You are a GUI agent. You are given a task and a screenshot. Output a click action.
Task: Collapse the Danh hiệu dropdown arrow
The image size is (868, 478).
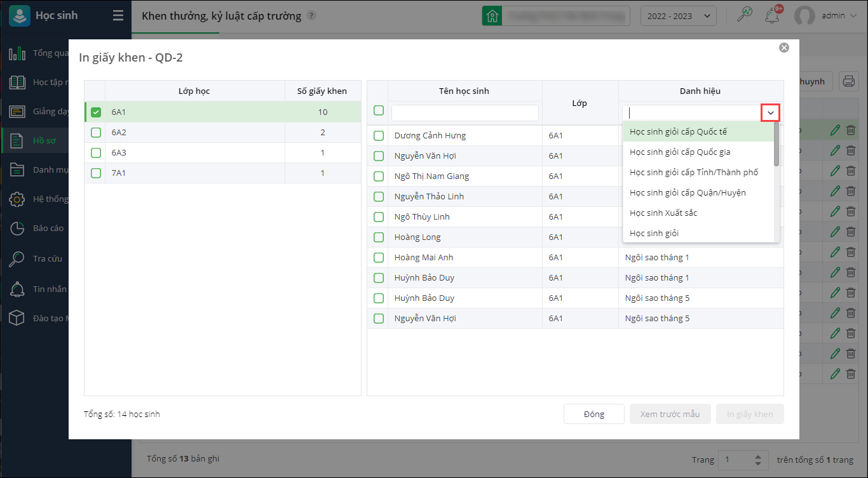(771, 113)
